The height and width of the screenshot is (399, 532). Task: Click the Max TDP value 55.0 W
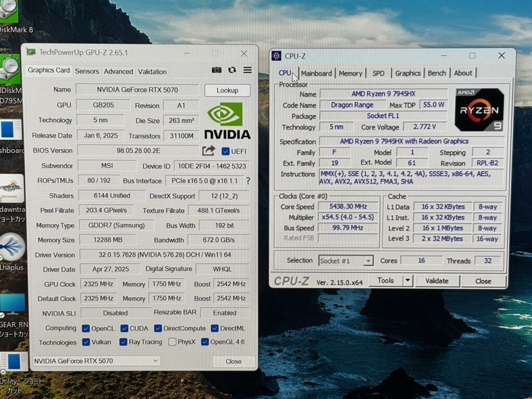pos(434,104)
